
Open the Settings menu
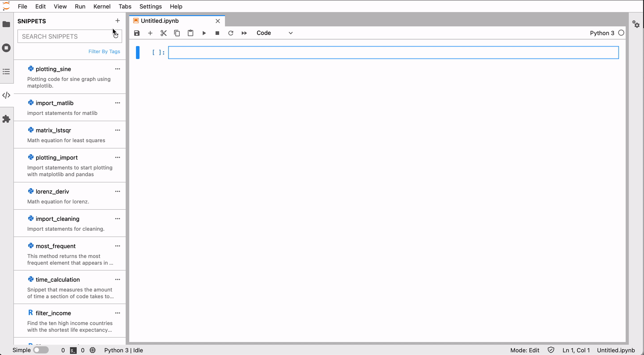click(x=151, y=6)
